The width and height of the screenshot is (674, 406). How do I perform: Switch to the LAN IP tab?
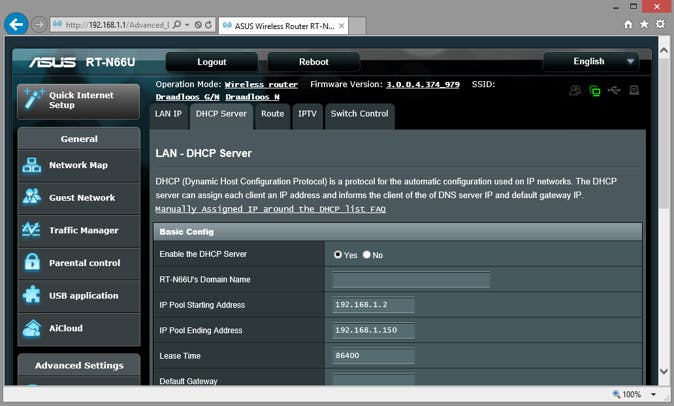(x=168, y=114)
